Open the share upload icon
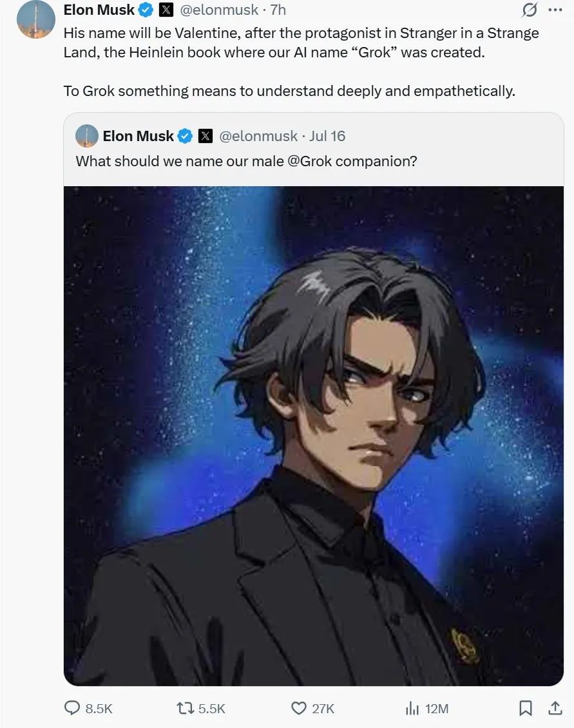 click(x=555, y=708)
